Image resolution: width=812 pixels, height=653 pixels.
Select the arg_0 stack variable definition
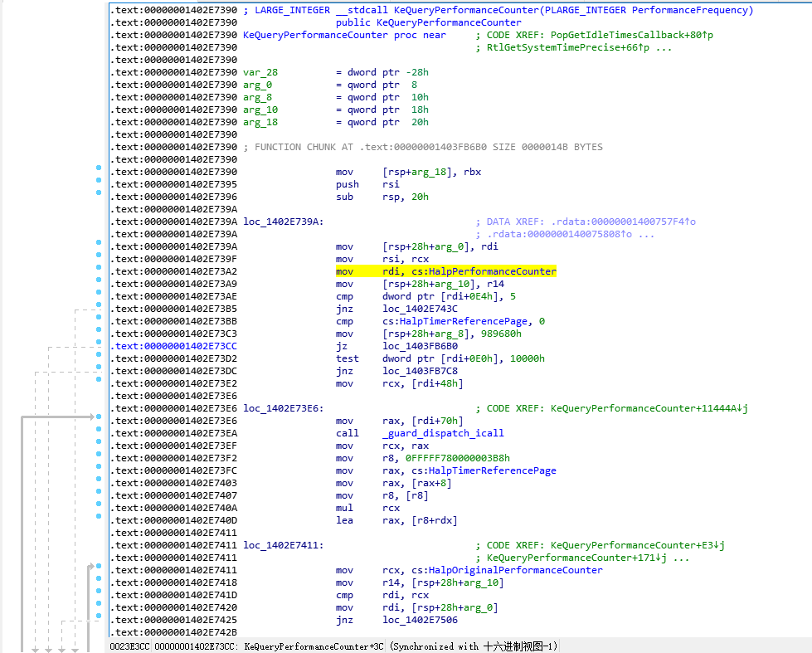click(257, 85)
